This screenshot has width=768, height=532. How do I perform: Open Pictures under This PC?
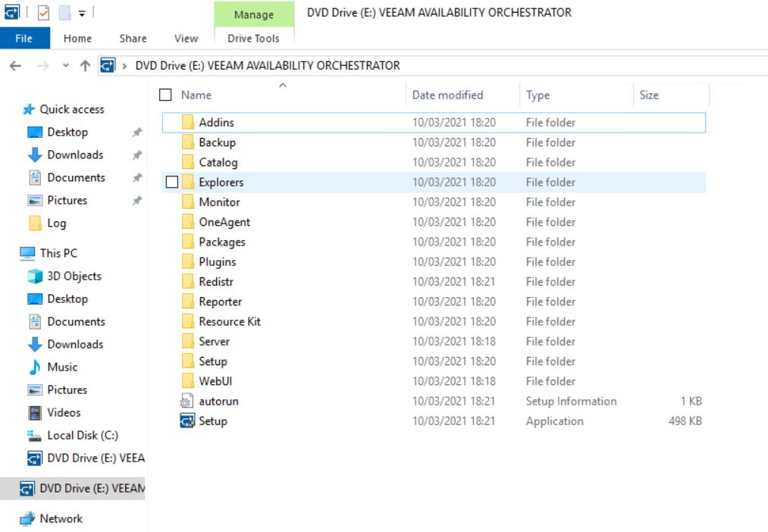(67, 390)
